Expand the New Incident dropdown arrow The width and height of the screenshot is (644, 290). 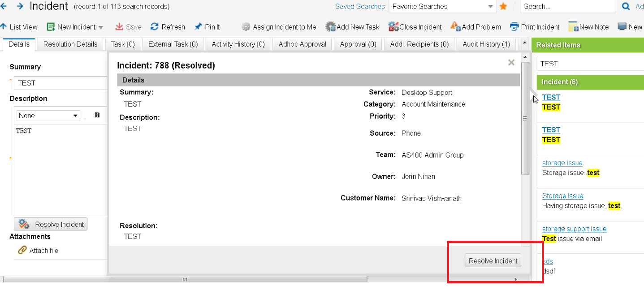100,26
